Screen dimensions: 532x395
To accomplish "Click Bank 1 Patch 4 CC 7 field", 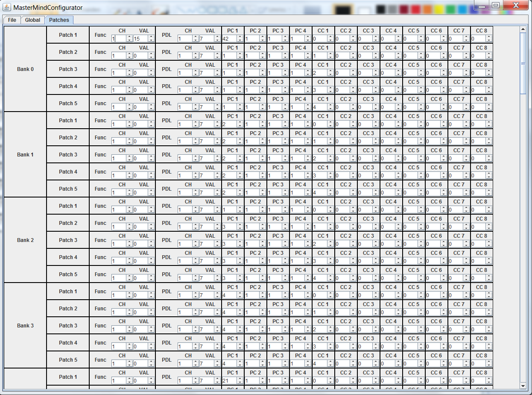I will [456, 175].
